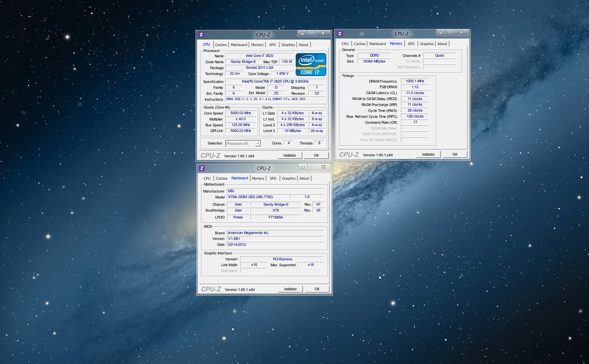
Task: Click Validate in the CPU window
Action: (x=290, y=155)
